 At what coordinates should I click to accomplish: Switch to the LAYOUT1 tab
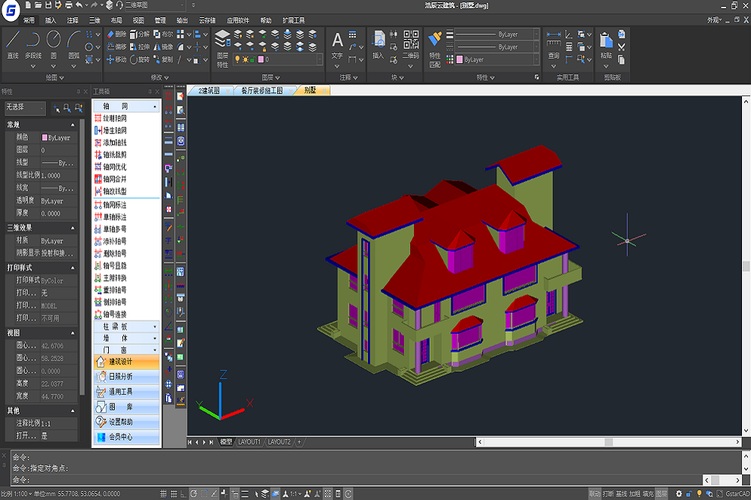tap(250, 442)
